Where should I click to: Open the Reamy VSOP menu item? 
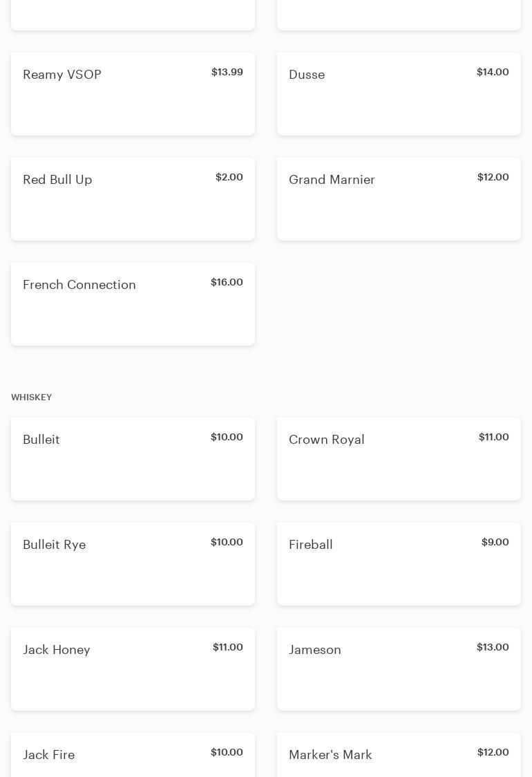tap(133, 94)
